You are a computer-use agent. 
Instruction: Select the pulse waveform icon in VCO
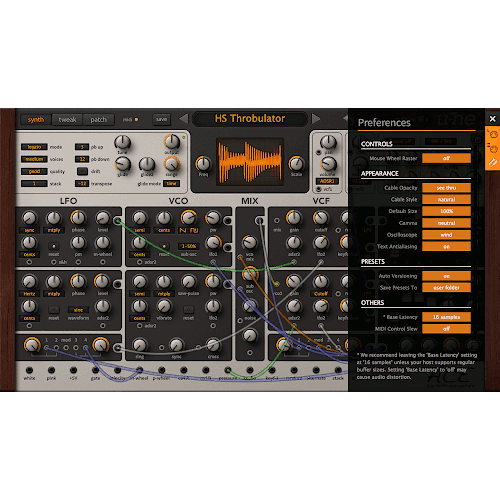pyautogui.click(x=194, y=230)
